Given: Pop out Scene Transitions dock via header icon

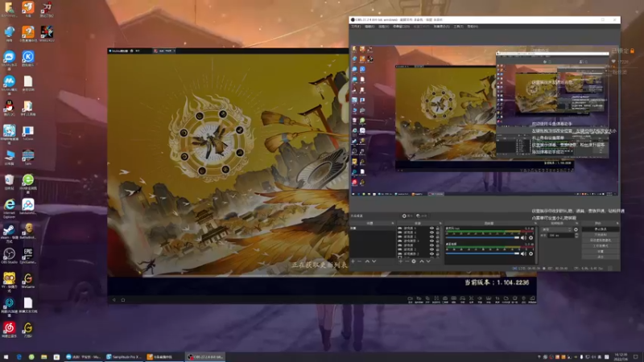Looking at the screenshot, I should click(576, 224).
